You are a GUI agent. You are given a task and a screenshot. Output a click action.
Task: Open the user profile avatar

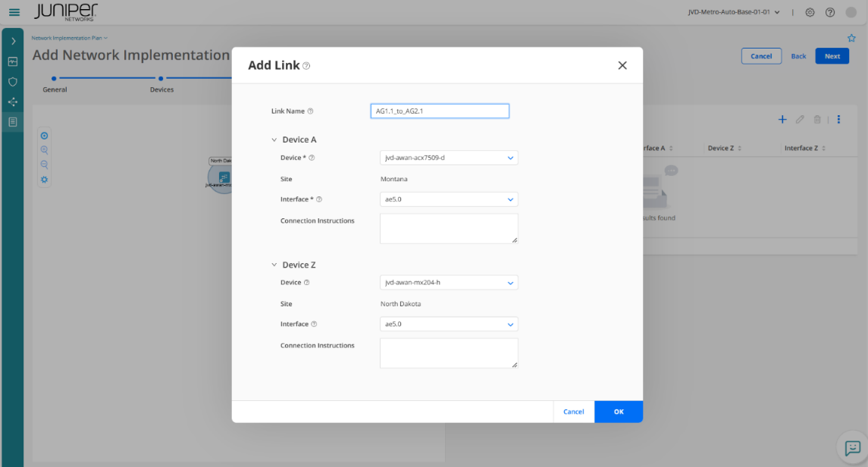[851, 12]
